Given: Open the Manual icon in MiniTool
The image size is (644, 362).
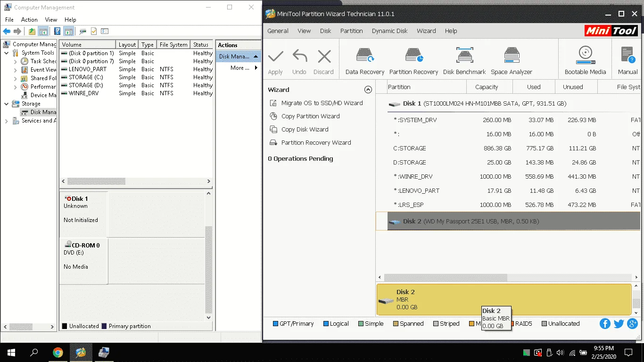Looking at the screenshot, I should coord(628,60).
